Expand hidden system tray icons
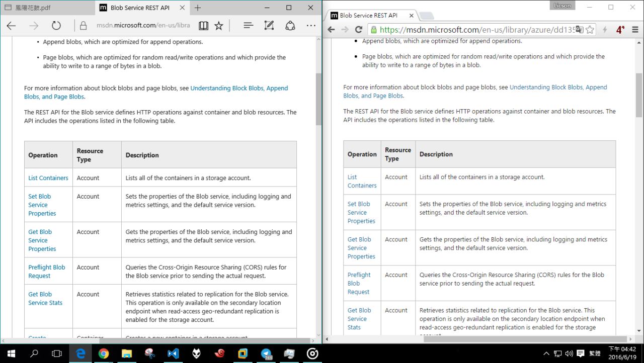This screenshot has height=363, width=644. (x=546, y=353)
